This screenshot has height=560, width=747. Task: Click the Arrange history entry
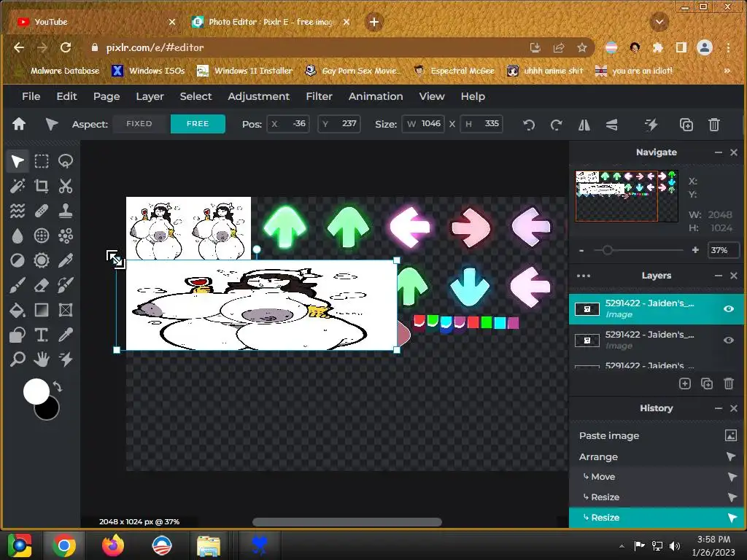(x=657, y=457)
